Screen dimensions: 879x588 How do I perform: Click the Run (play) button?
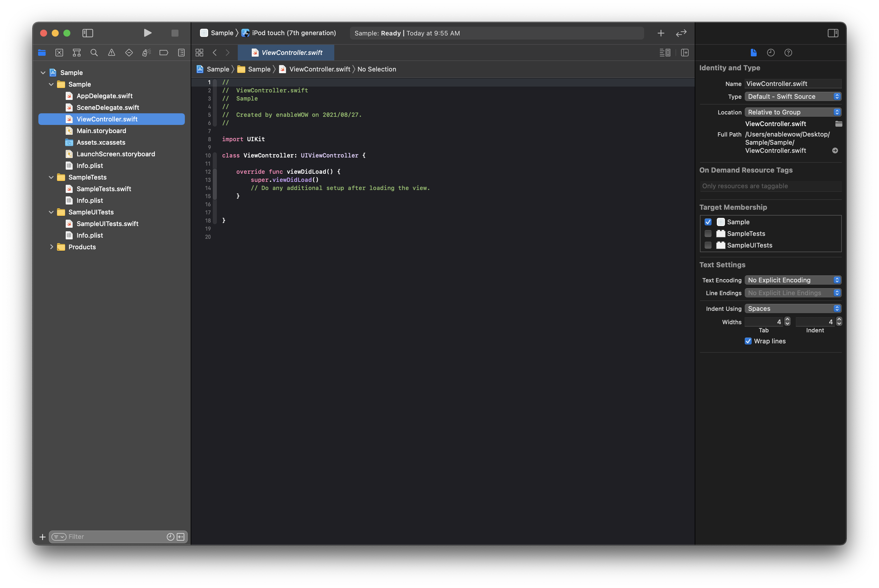point(147,33)
